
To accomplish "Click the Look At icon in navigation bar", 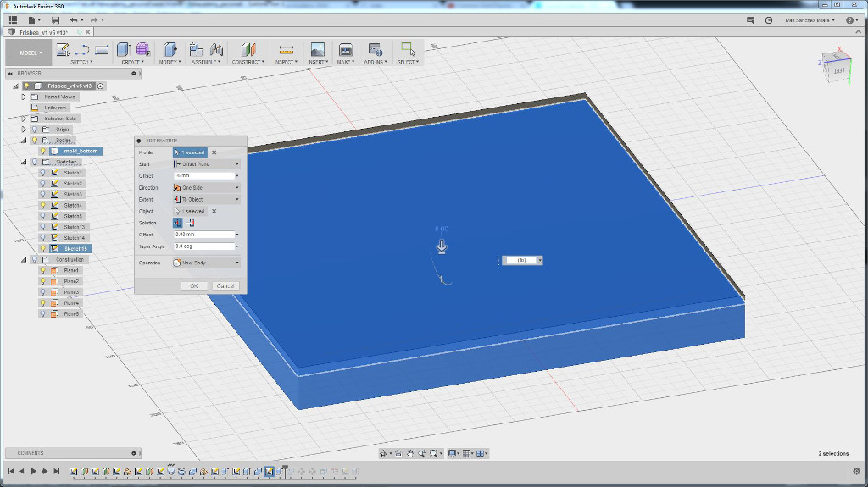I will tap(398, 453).
